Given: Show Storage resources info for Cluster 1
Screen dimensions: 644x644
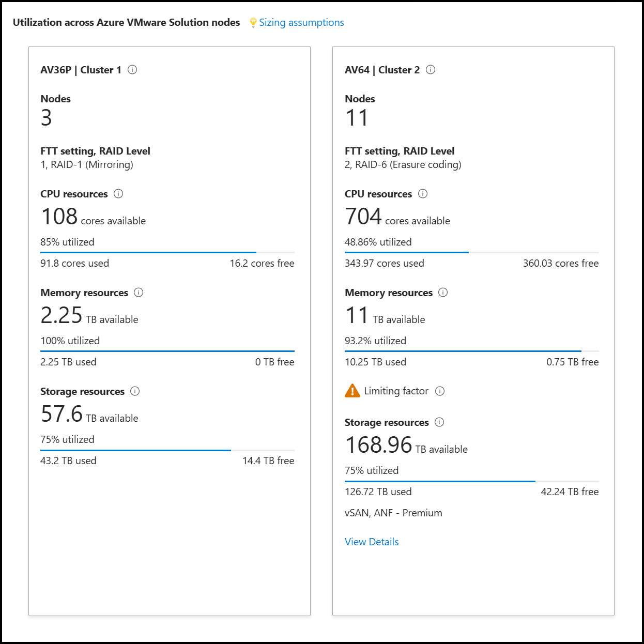Looking at the screenshot, I should pos(135,391).
